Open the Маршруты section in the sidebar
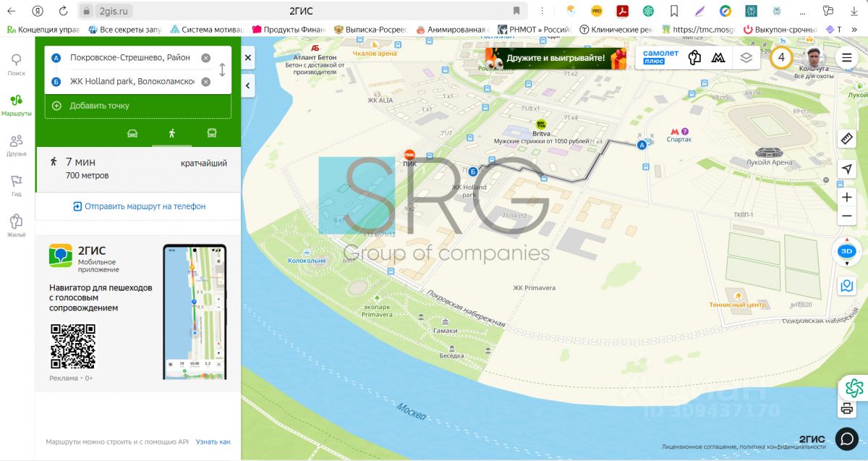Viewport: 868px width, 461px height. click(16, 106)
